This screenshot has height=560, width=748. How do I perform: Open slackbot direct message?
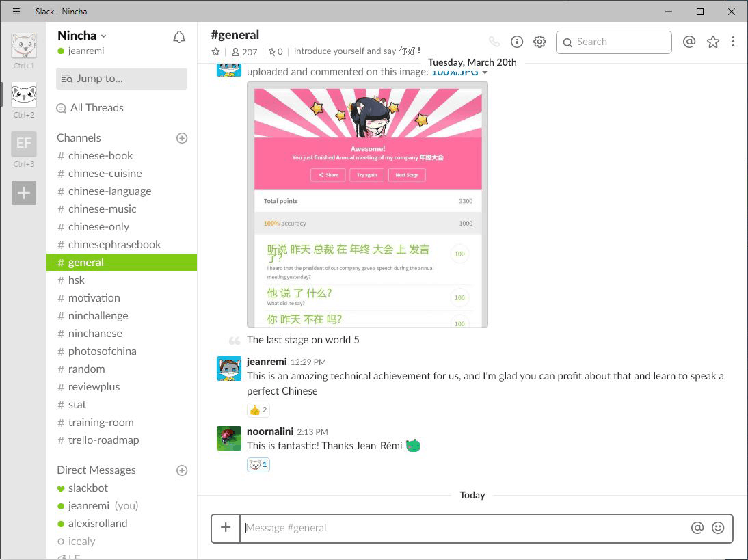(x=122, y=488)
